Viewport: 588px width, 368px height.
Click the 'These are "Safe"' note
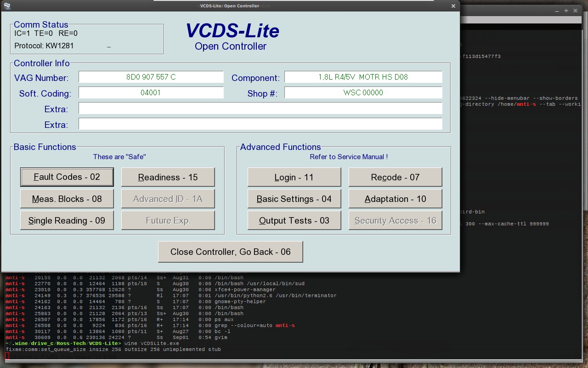[x=119, y=157]
